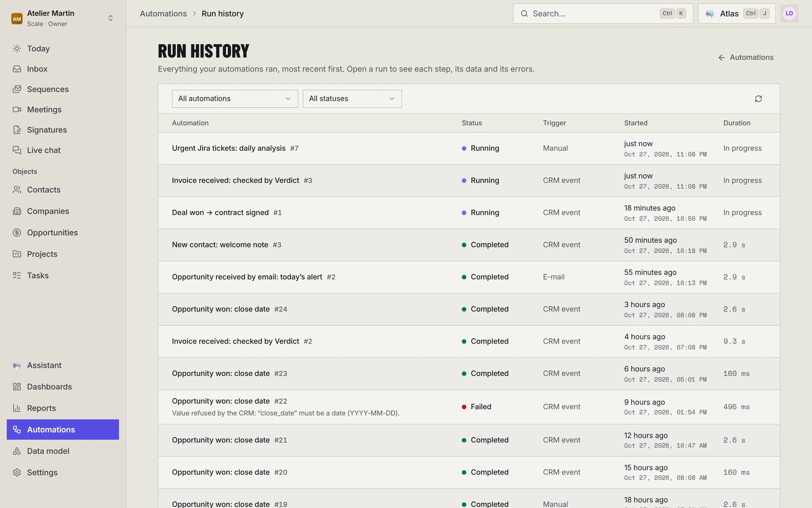Go to Inbox in the sidebar
Image resolution: width=812 pixels, height=508 pixels.
coord(63,69)
